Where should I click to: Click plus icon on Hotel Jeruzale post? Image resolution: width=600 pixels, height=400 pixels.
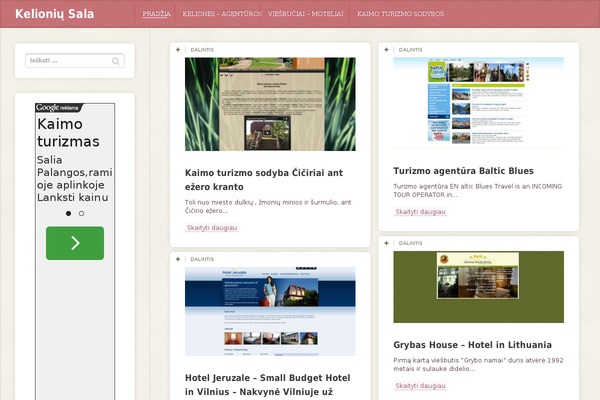178,259
